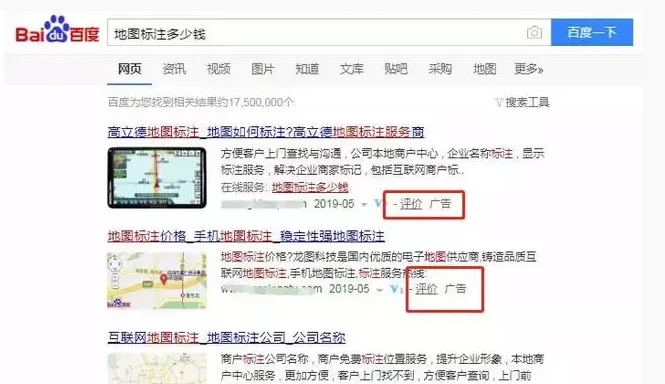This screenshot has width=665, height=384.
Task: Click the search input containing 地图标注多少钱
Action: (316, 33)
